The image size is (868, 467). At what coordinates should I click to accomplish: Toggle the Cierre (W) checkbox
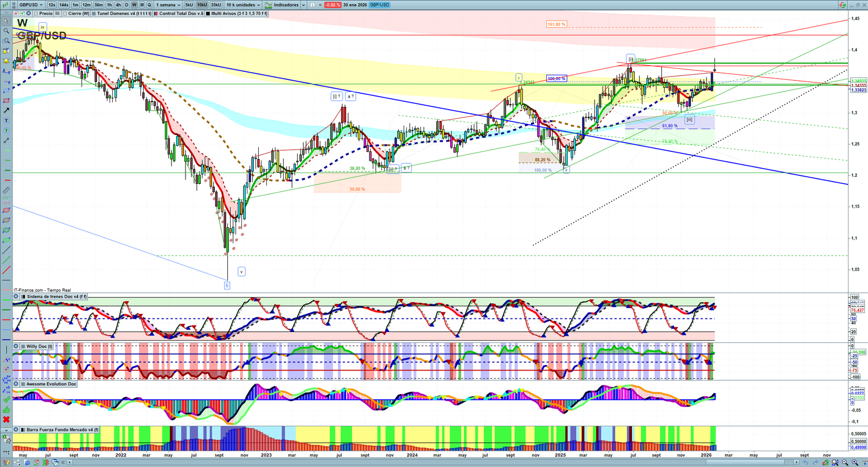pos(65,14)
